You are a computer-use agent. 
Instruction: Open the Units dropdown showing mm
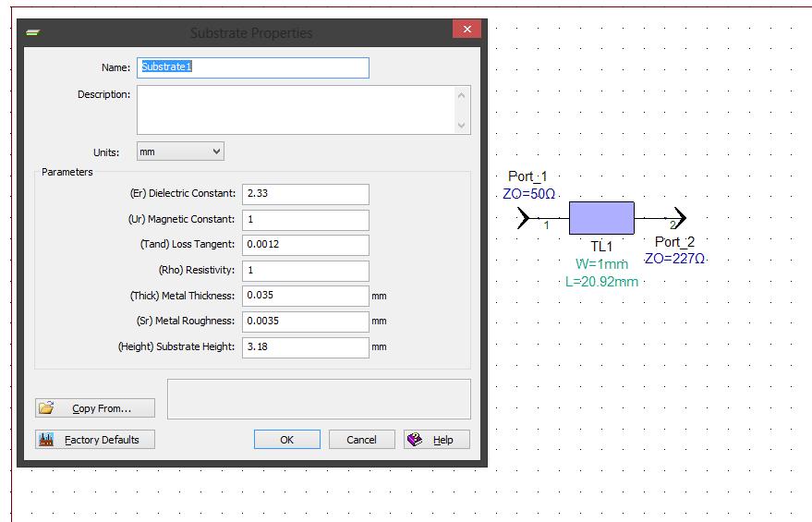[180, 152]
